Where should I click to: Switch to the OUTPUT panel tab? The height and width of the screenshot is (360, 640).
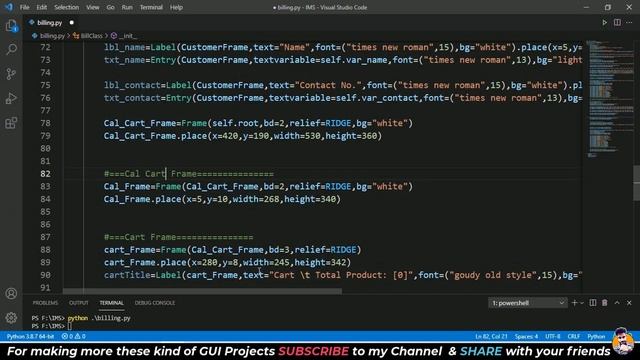coord(79,303)
